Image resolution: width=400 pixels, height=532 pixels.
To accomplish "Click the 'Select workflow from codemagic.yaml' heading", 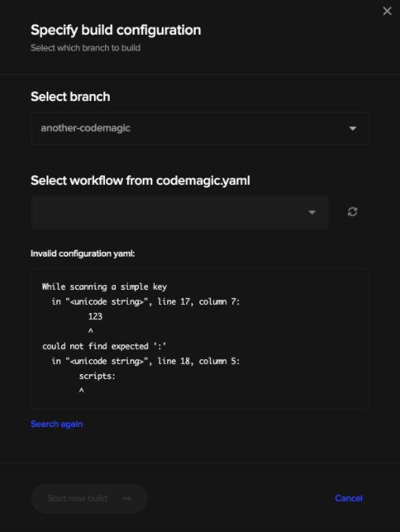I will point(140,181).
